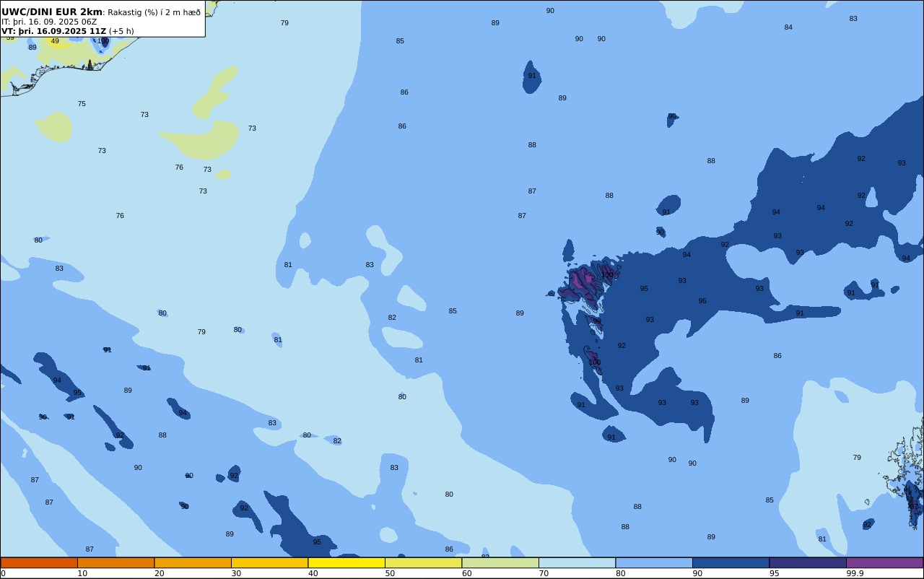The image size is (924, 579).
Task: Click the '30' legend tick label
Action: (236, 573)
